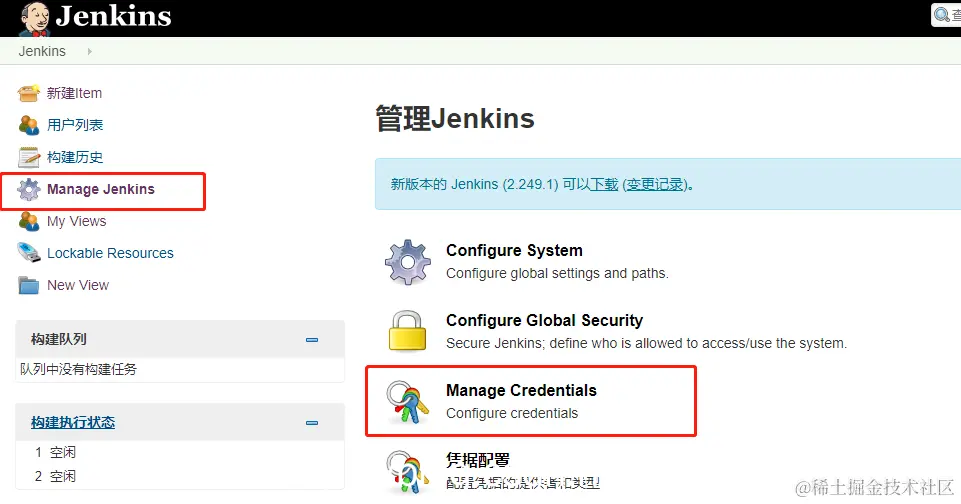Click the 下载 link in update notice
Viewport: 961px width, 504px height.
click(x=603, y=184)
